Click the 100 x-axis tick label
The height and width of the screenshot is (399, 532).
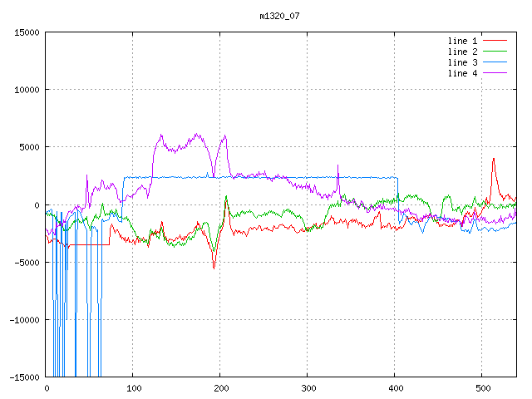pos(133,388)
